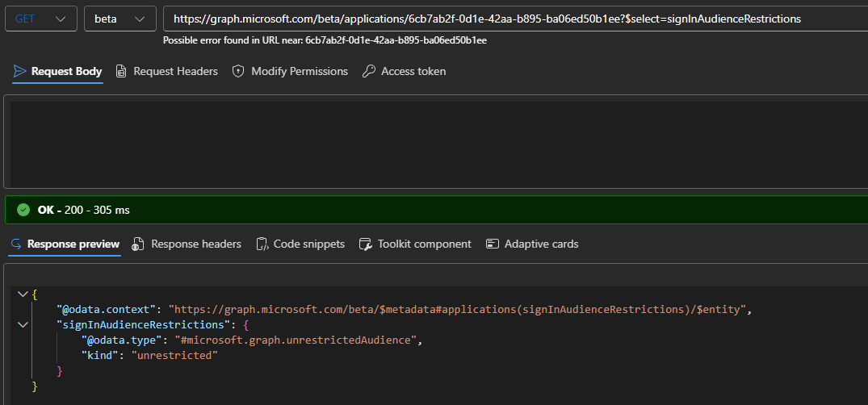Click the Request Body send icon
The image size is (868, 405).
(20, 72)
